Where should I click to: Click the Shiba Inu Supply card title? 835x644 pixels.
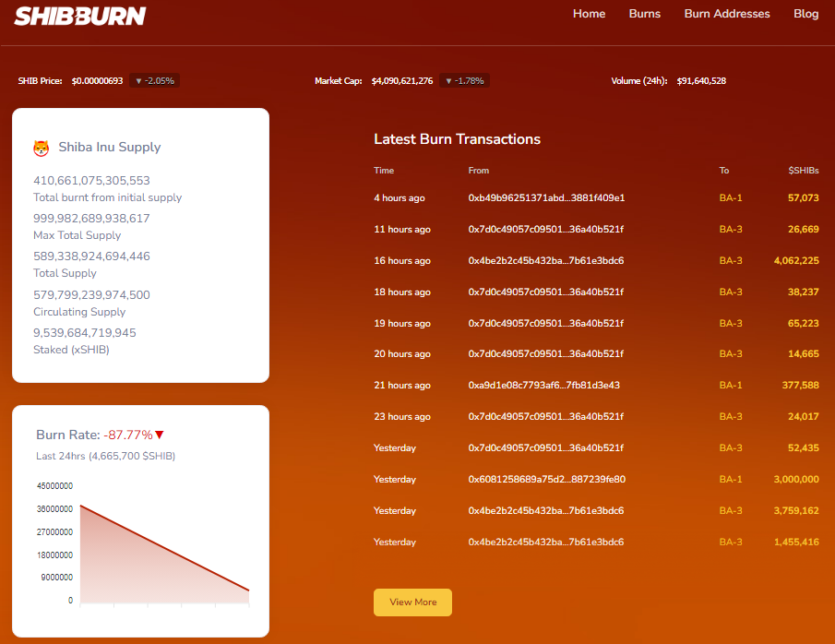tap(110, 148)
